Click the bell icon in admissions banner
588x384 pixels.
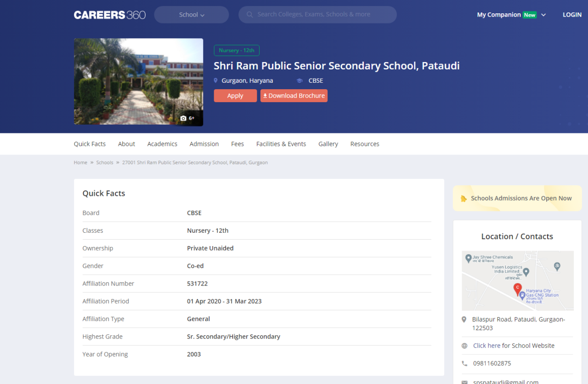[464, 199]
